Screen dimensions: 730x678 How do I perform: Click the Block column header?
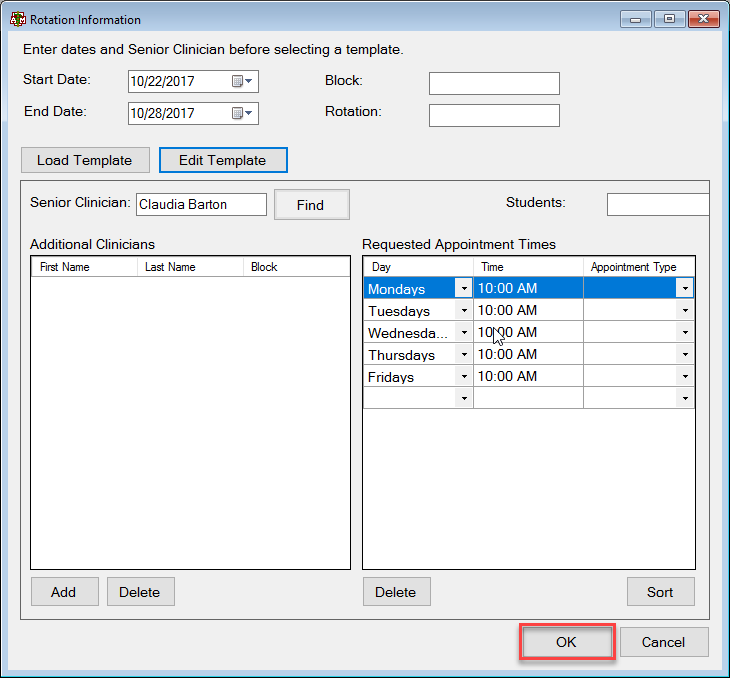point(297,267)
